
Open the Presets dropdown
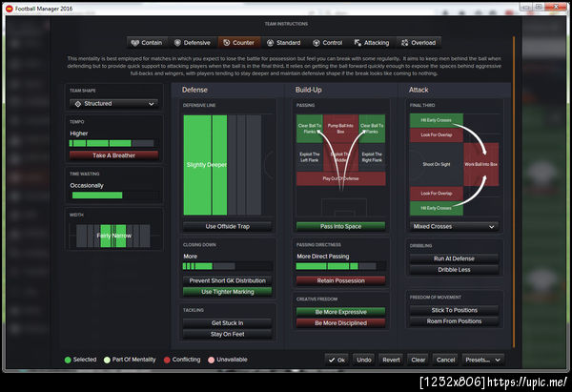click(x=483, y=360)
